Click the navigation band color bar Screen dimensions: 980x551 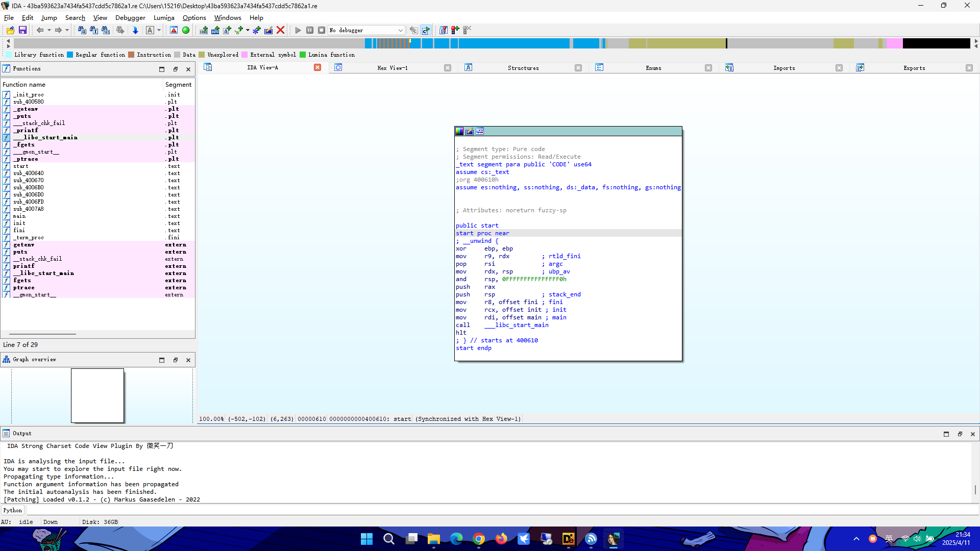click(x=490, y=43)
